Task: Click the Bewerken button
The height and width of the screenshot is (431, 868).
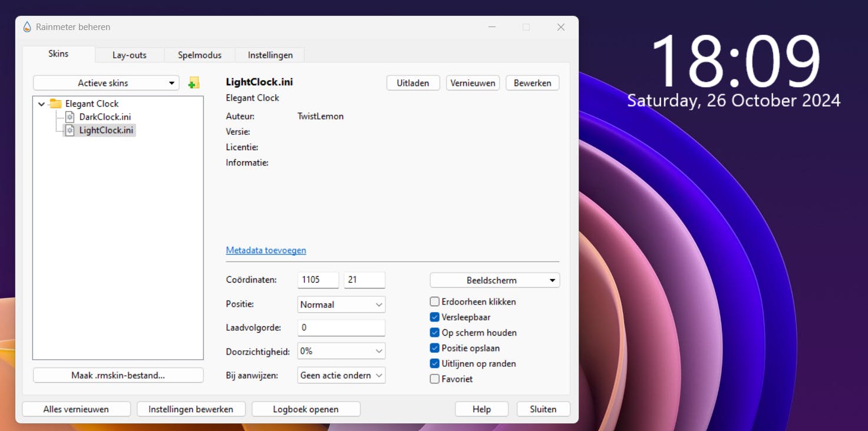Action: pos(533,83)
